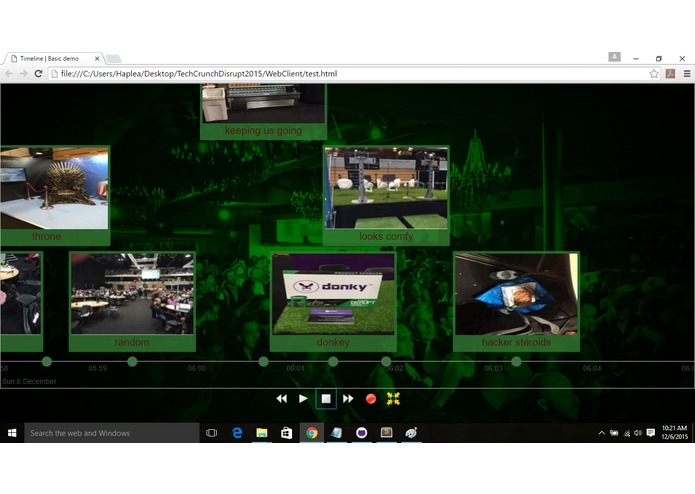Start playback with the play button
Viewport: 695px width, 494px height.
point(303,399)
